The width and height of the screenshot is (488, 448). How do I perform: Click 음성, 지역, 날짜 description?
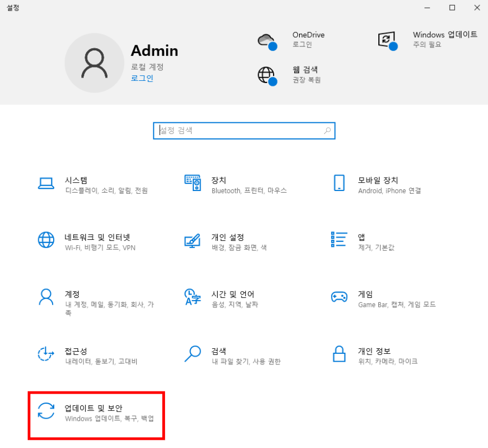pos(235,305)
